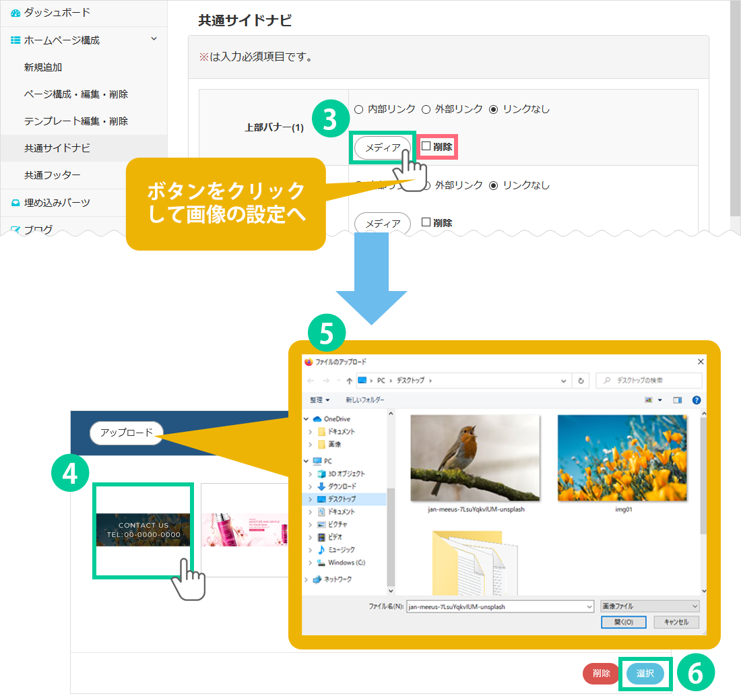
Task: Open the 整理 dropdown menu
Action: (320, 400)
